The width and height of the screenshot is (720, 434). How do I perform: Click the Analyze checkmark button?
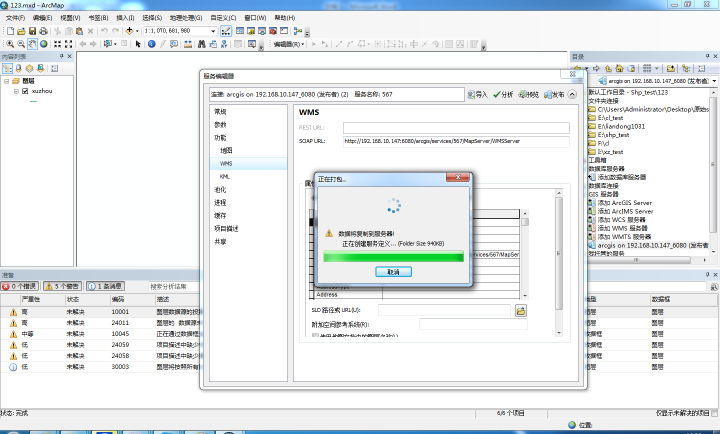[x=503, y=94]
